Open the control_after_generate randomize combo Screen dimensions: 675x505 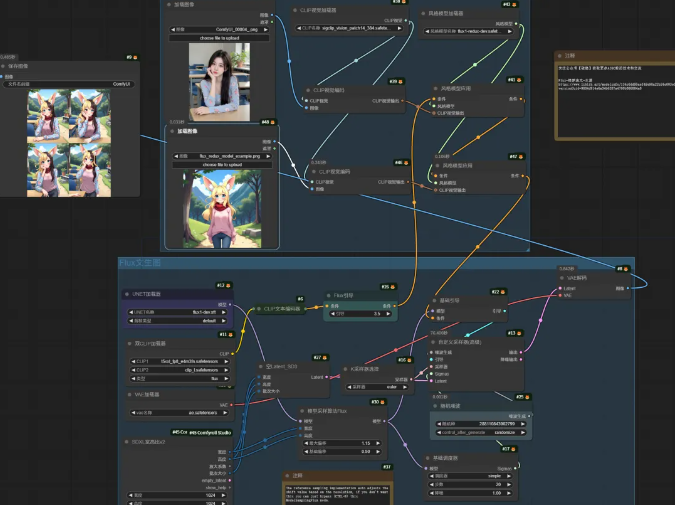pyautogui.click(x=481, y=432)
